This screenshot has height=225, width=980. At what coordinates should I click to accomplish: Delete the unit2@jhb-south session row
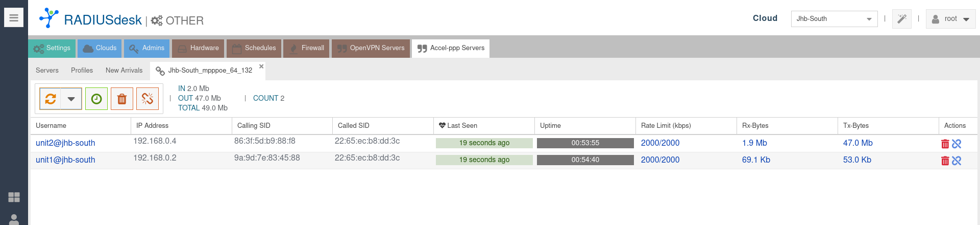pyautogui.click(x=945, y=144)
